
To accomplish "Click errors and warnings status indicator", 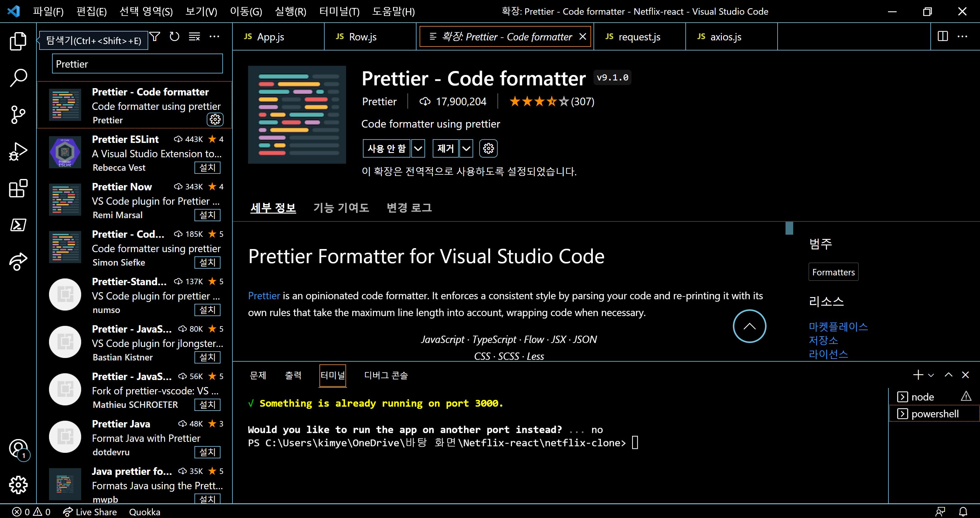I will coord(31,512).
